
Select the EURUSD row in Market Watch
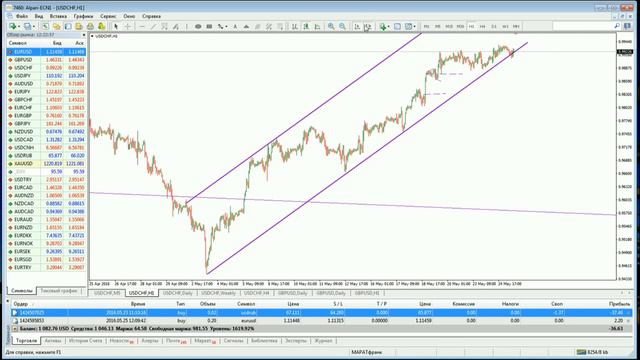tap(46, 52)
